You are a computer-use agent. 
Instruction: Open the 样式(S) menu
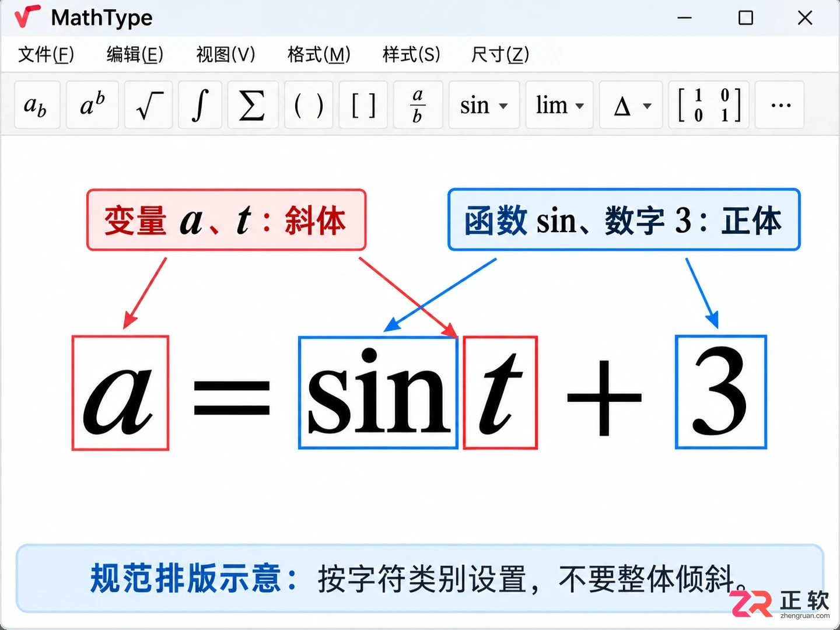[411, 54]
